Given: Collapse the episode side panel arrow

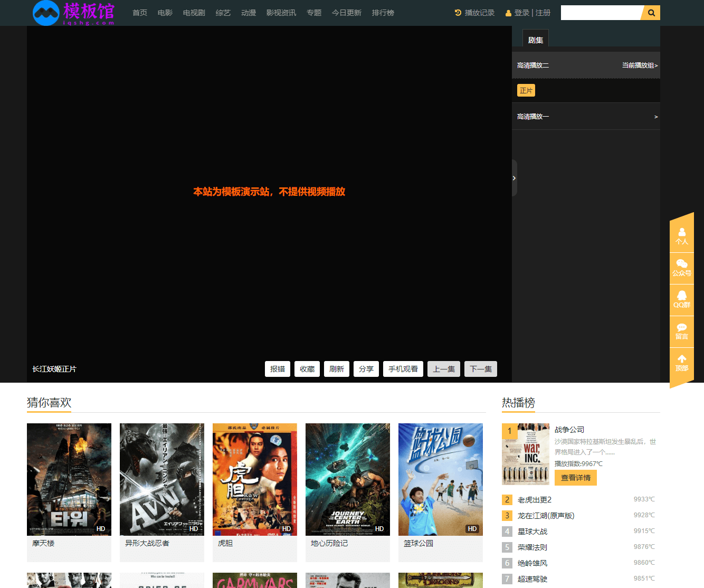Looking at the screenshot, I should coord(514,178).
